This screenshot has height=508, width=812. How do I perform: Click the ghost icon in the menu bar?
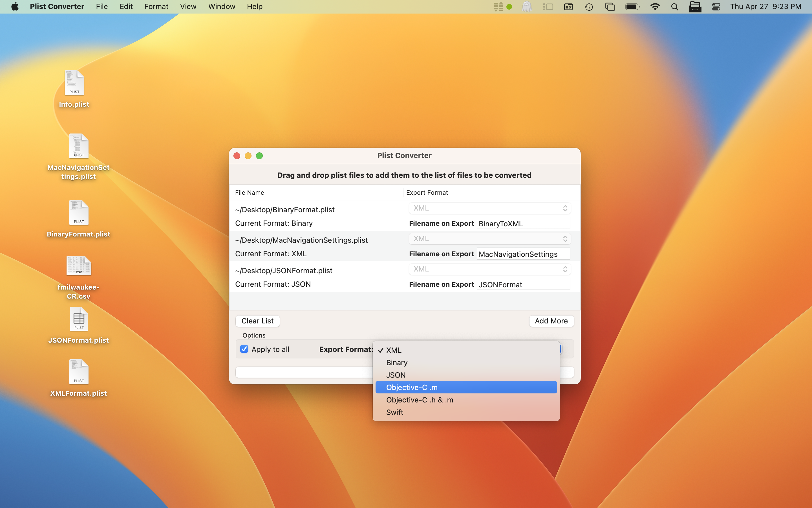(527, 6)
